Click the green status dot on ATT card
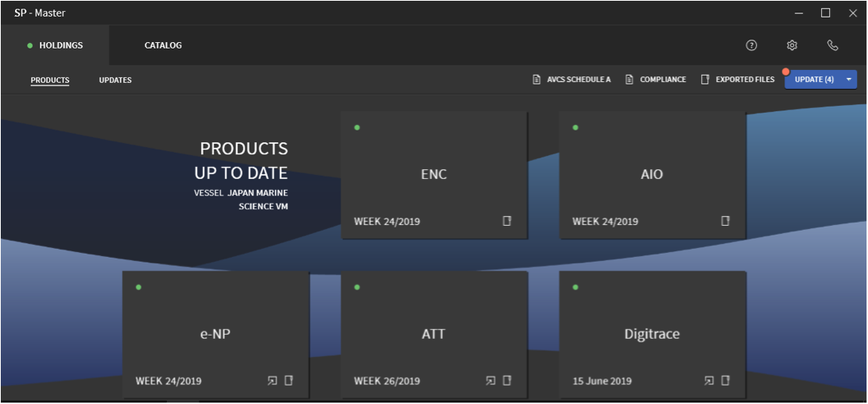Image resolution: width=868 pixels, height=404 pixels. 357,287
